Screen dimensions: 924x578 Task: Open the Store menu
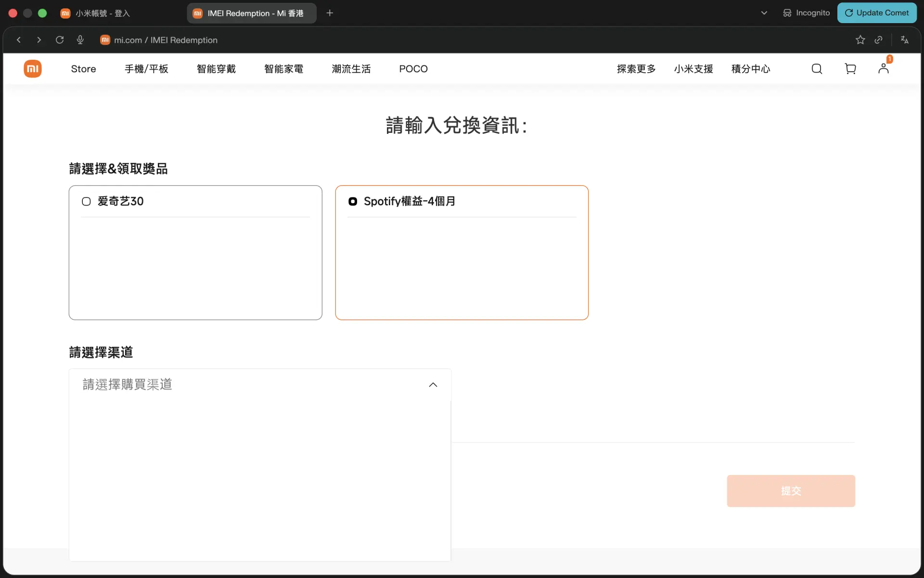click(x=83, y=69)
